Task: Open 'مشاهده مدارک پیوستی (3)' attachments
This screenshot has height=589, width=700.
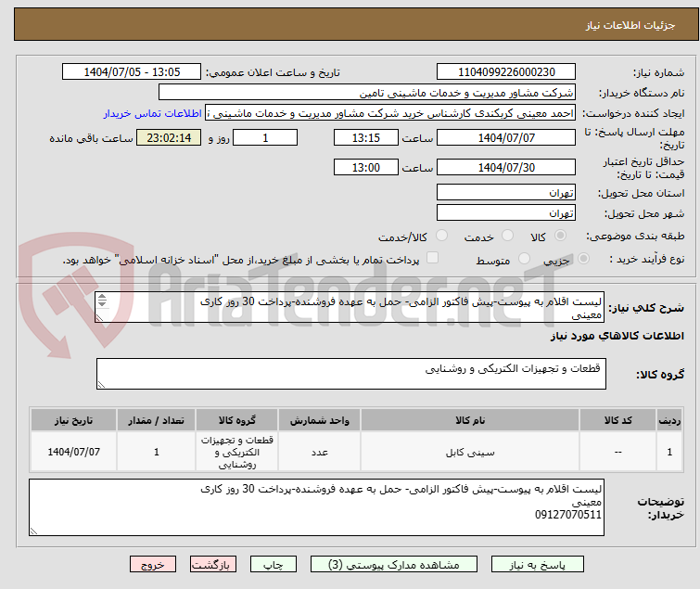Action: point(394,565)
